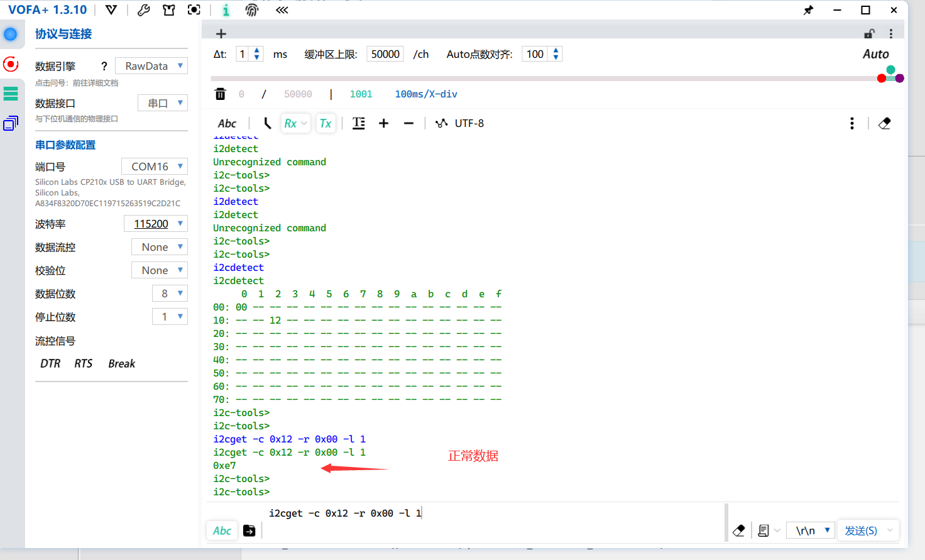Open the 数据流控 flow control dropdown
Image resolution: width=925 pixels, height=560 pixels.
160,247
